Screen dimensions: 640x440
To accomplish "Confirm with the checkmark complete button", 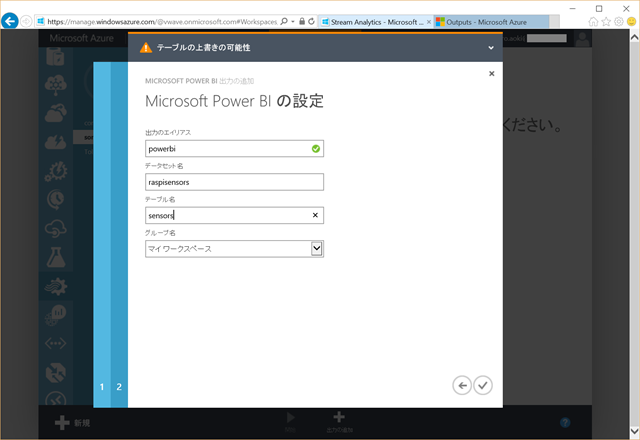I will point(483,385).
